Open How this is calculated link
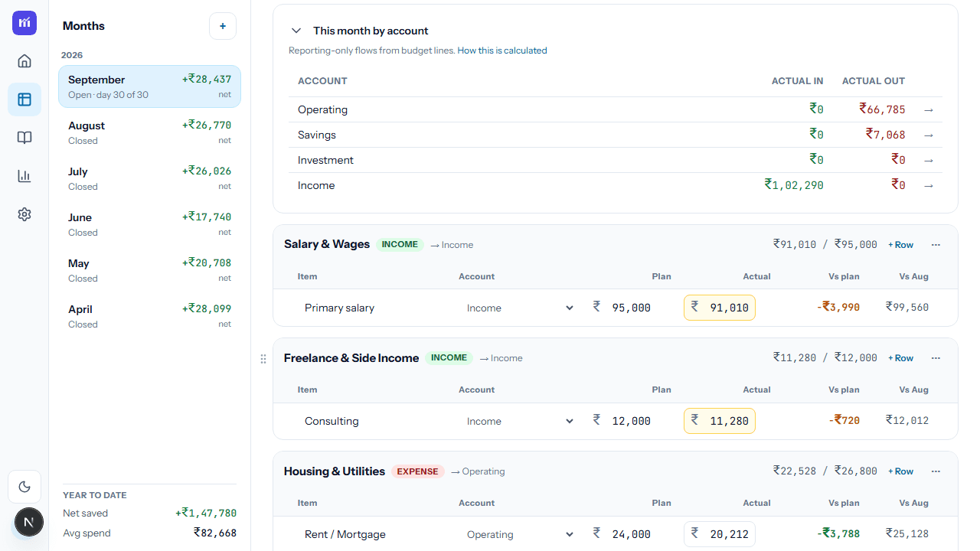Image resolution: width=980 pixels, height=551 pixels. click(x=502, y=51)
